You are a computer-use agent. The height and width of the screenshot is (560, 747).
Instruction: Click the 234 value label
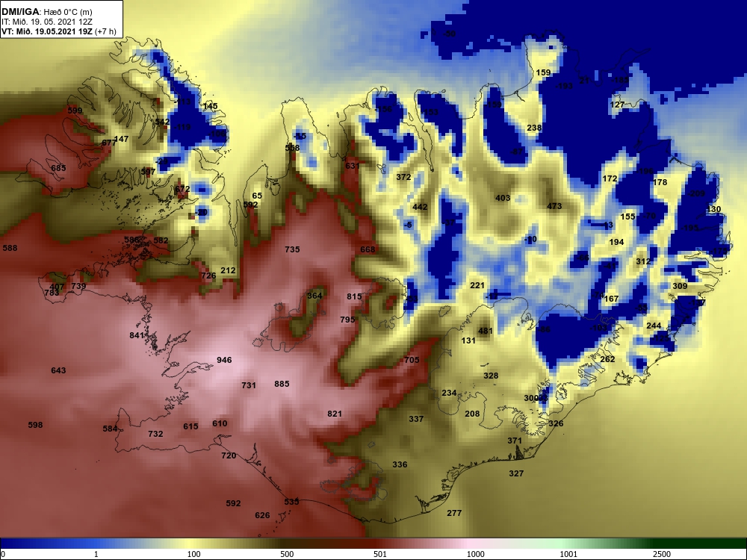click(449, 393)
